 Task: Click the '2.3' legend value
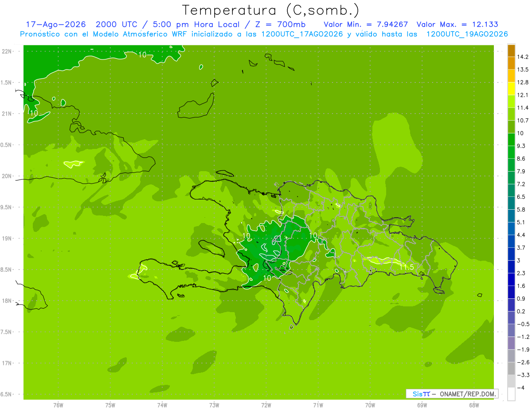(521, 273)
